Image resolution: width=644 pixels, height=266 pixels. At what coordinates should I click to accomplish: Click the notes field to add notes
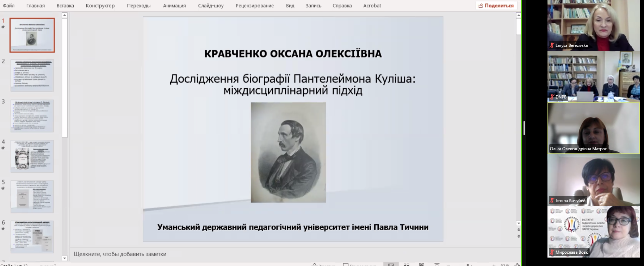(295, 254)
